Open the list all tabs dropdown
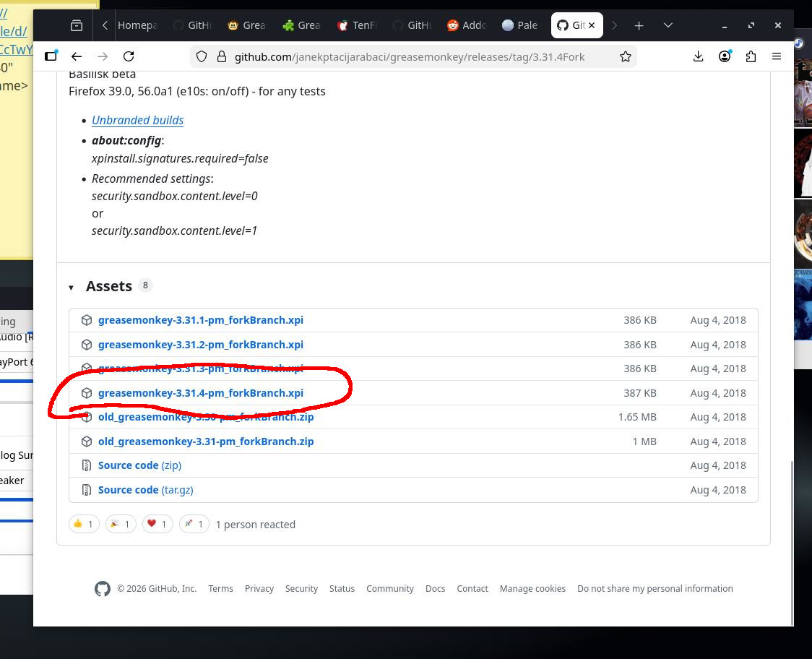The height and width of the screenshot is (659, 812). tap(668, 25)
